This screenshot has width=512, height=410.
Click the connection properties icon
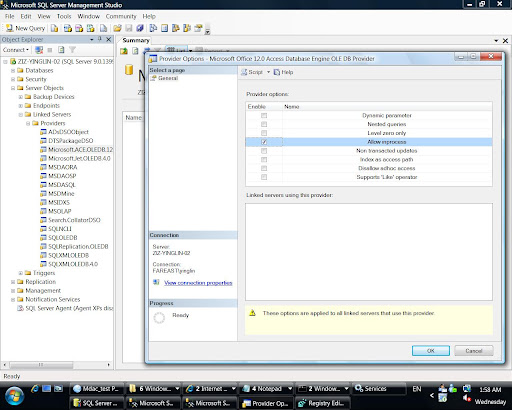[156, 282]
